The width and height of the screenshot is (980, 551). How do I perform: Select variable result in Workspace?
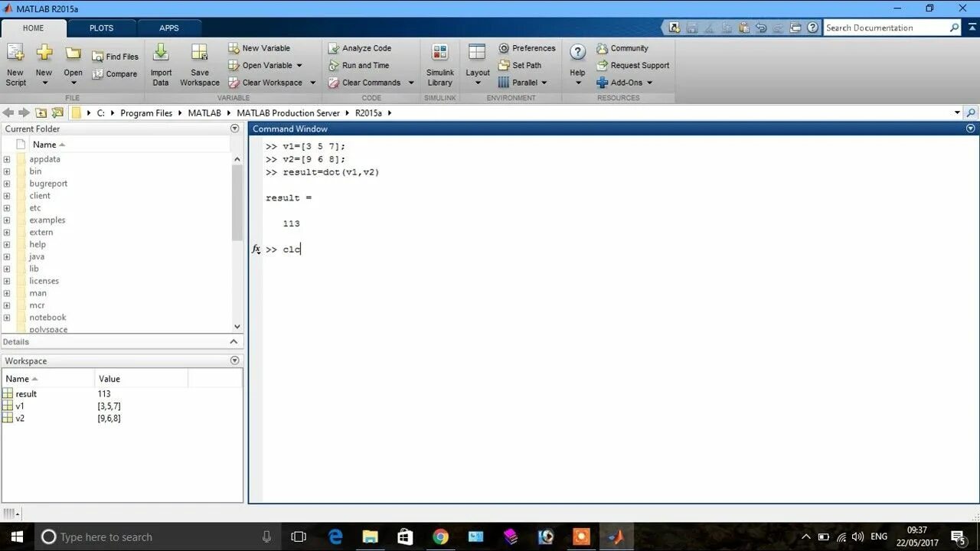(26, 394)
